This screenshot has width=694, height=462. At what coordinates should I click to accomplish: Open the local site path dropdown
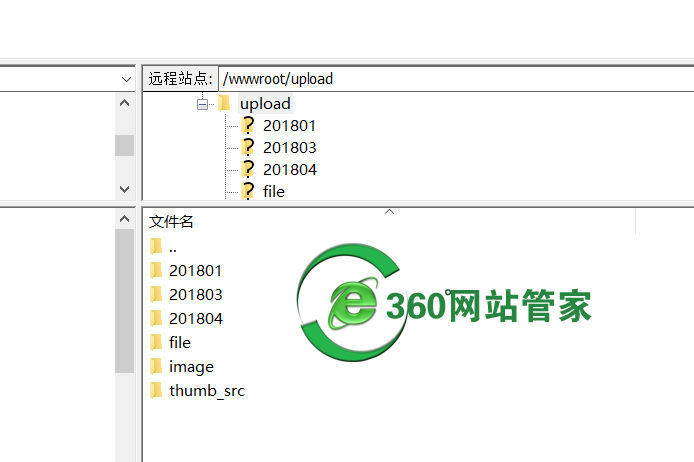126,79
